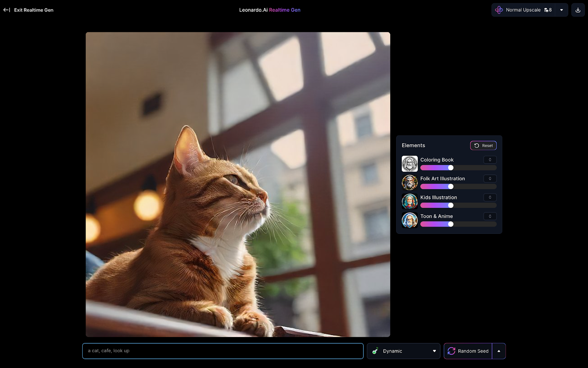Screen dimensions: 588x368
Task: Click the Dynamic style potion icon
Action: pyautogui.click(x=375, y=351)
